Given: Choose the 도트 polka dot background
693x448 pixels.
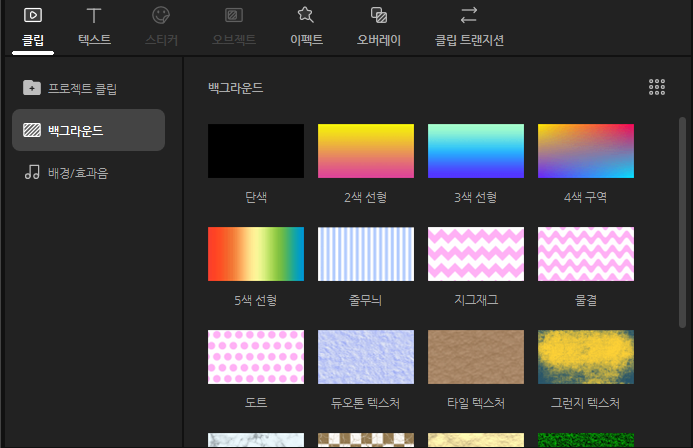Looking at the screenshot, I should (255, 357).
